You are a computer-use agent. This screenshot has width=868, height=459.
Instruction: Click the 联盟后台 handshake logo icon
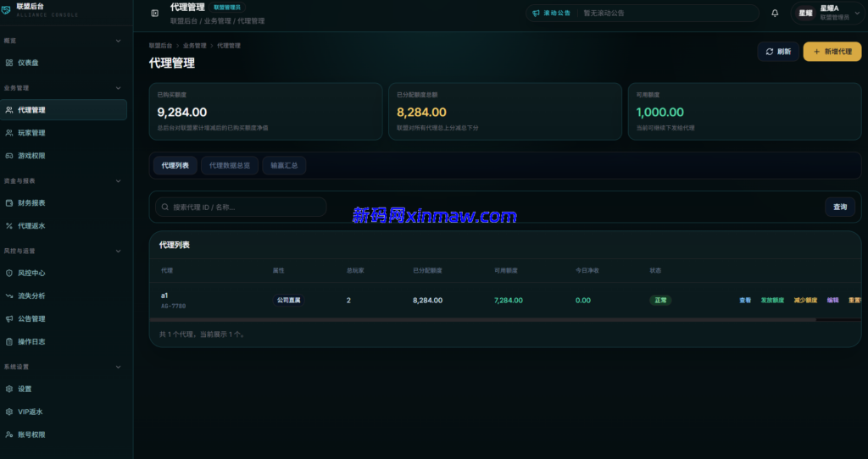click(x=6, y=10)
